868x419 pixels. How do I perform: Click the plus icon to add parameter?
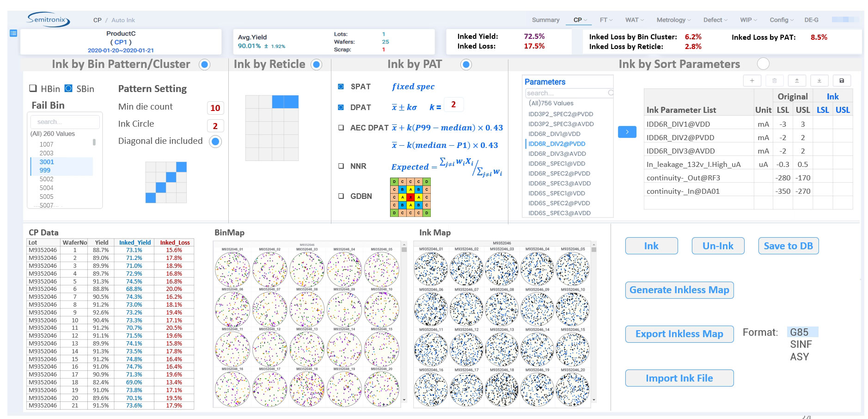[752, 80]
